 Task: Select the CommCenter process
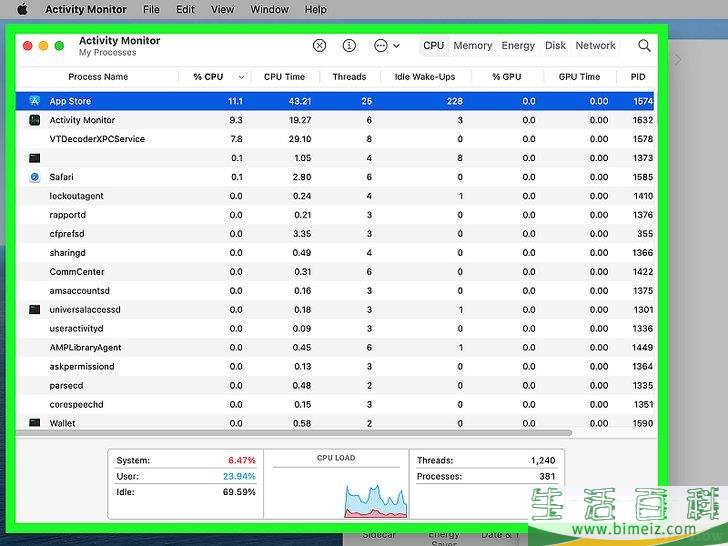(77, 272)
